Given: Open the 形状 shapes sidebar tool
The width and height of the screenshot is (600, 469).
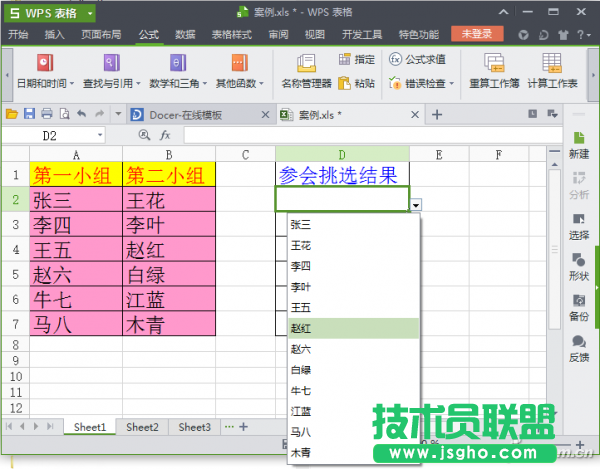Looking at the screenshot, I should (x=578, y=266).
